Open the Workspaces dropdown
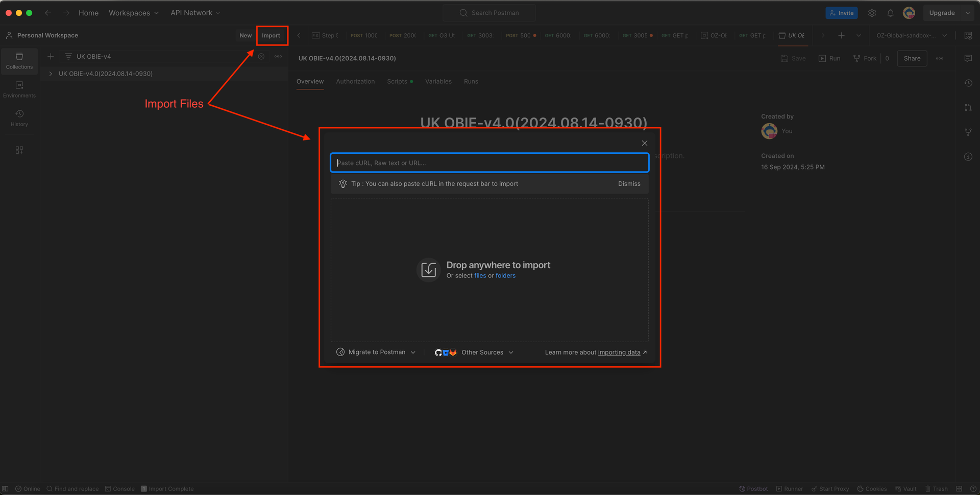The width and height of the screenshot is (980, 495). [x=134, y=13]
